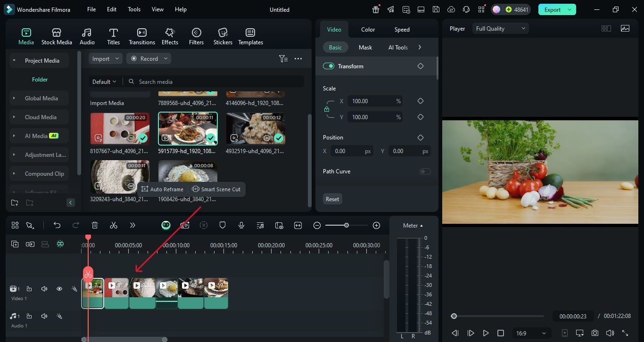Switch to the Speed tab

coord(402,29)
